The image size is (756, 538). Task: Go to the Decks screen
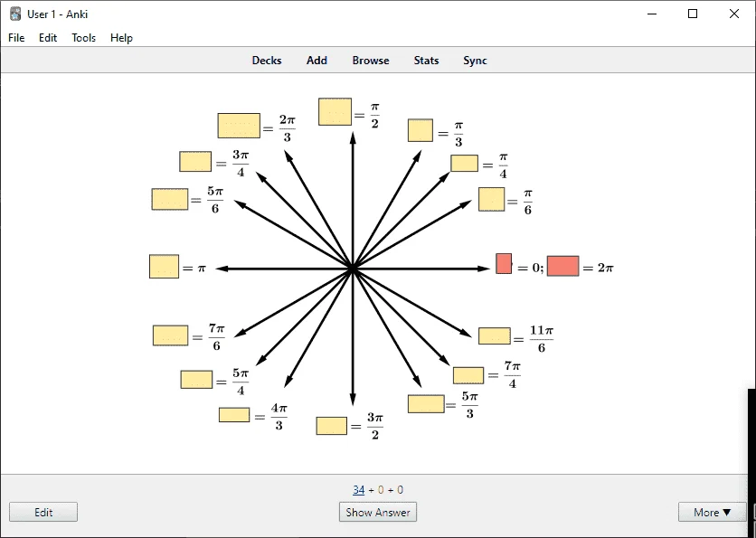[x=267, y=61]
